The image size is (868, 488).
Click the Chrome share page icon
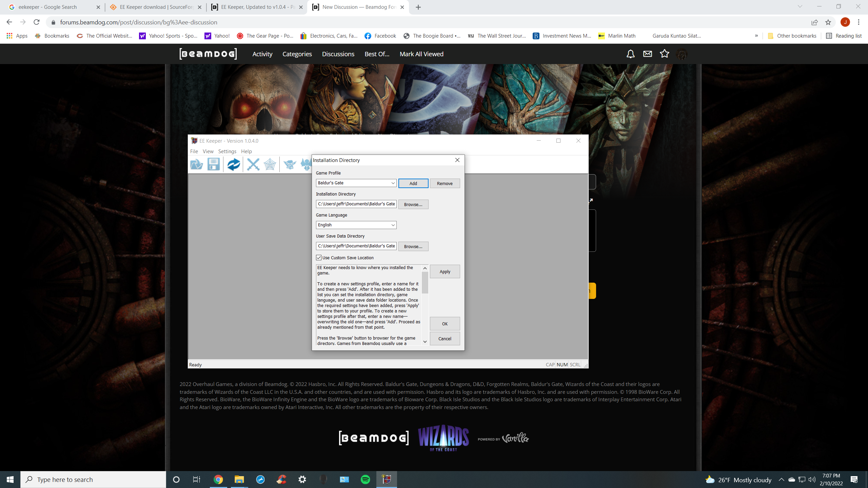click(x=814, y=22)
